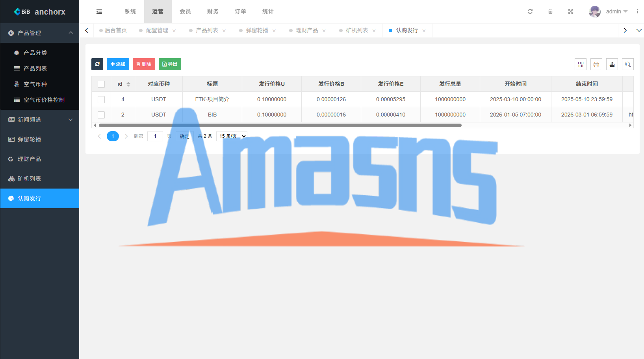Go to previous page arrow
Image resolution: width=644 pixels, height=359 pixels.
click(x=99, y=136)
